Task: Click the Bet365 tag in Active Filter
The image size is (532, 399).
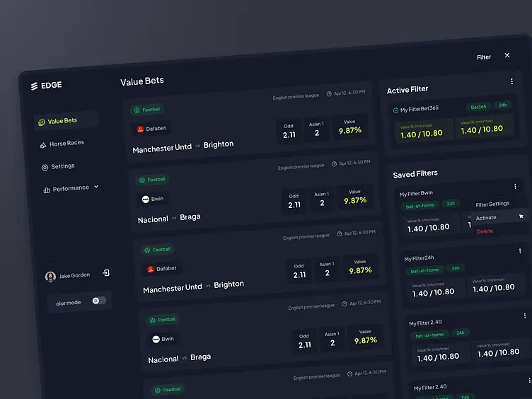Action: click(478, 107)
